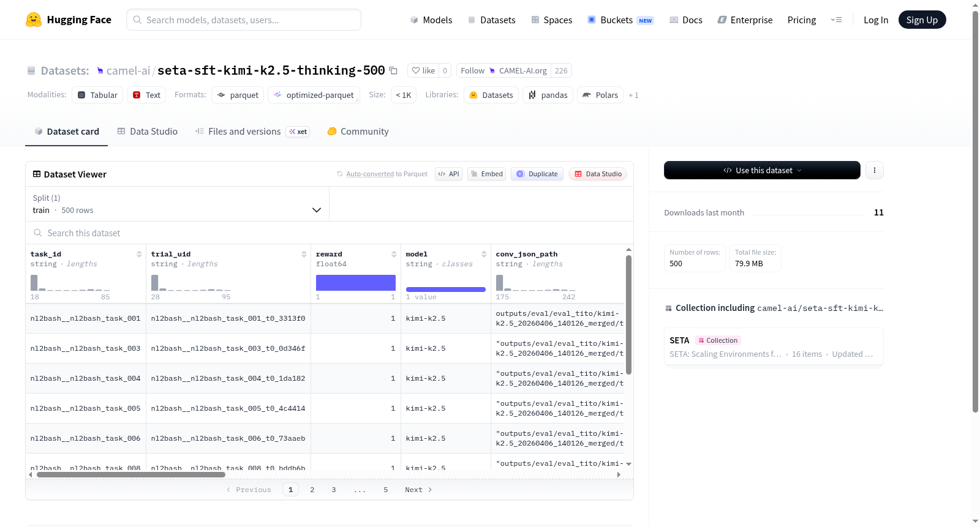
Task: Click the model classes distribution bar
Action: pyautogui.click(x=446, y=289)
